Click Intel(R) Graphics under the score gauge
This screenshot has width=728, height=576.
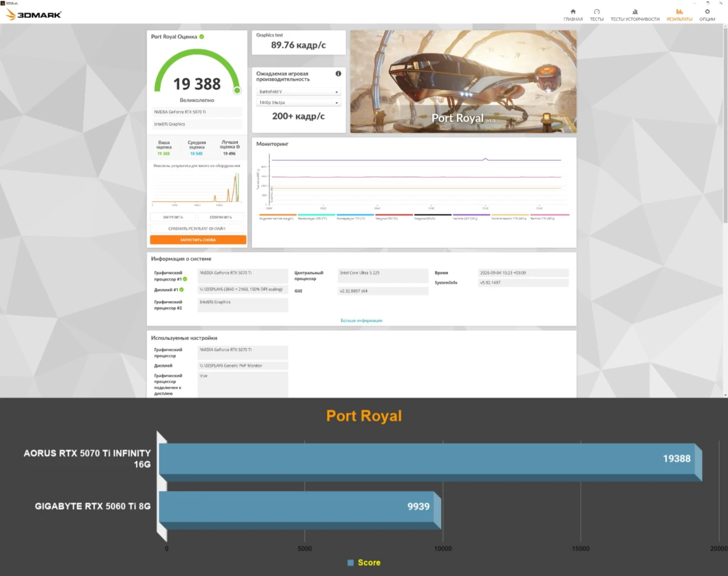click(198, 124)
